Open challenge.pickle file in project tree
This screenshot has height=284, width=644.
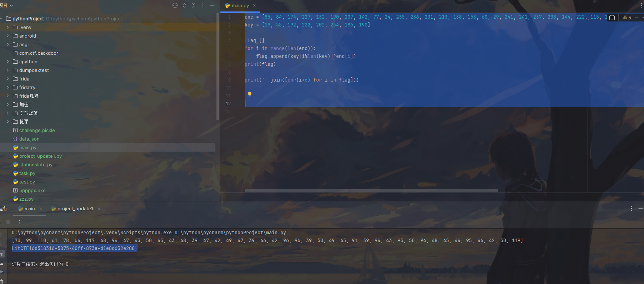click(x=37, y=130)
